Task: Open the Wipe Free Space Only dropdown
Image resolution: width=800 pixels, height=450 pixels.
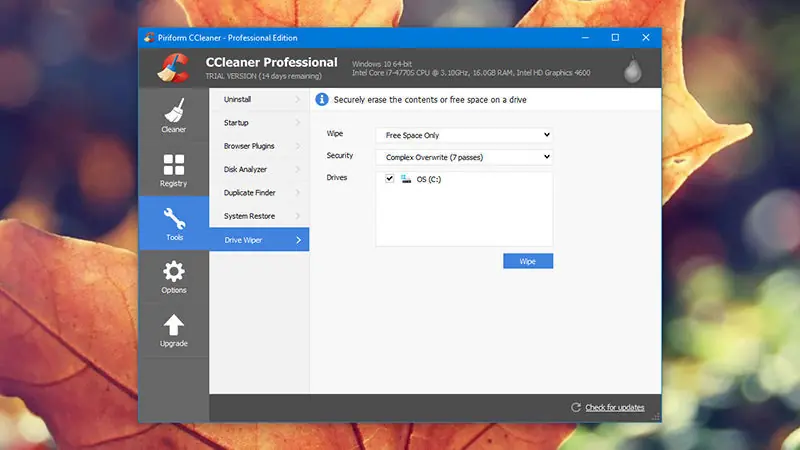Action: 464,135
